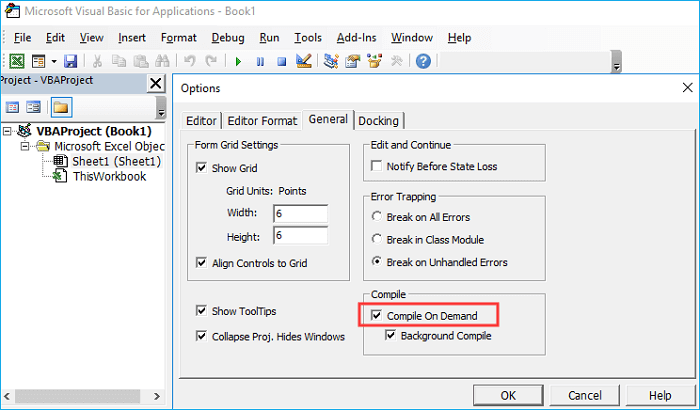
Task: Open the Project Explorer toolbar icon
Action: (x=331, y=61)
